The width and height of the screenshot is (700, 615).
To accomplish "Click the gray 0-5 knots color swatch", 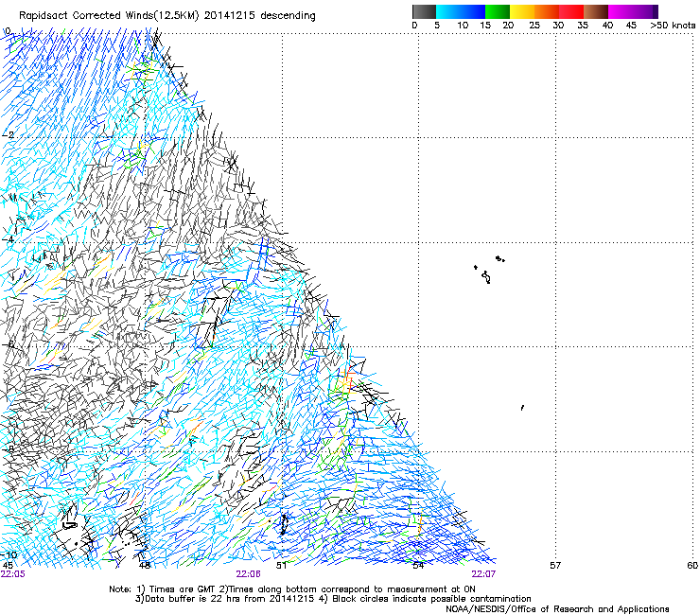I will [424, 11].
